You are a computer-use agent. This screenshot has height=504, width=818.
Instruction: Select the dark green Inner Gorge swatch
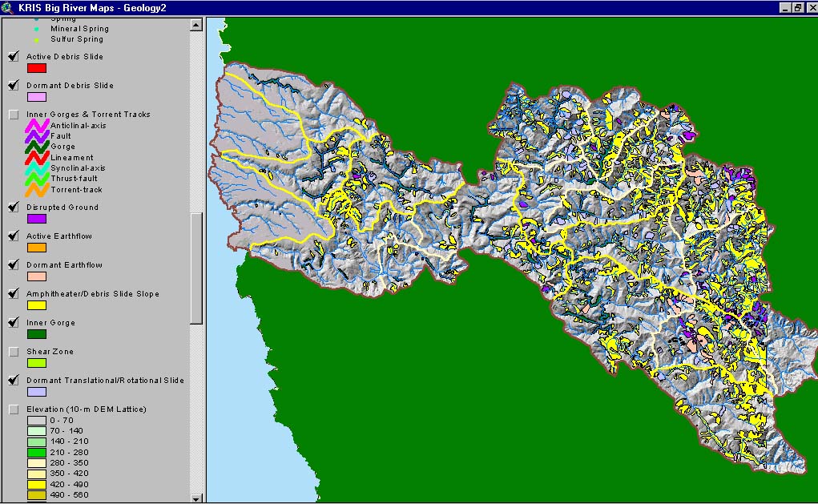point(37,334)
